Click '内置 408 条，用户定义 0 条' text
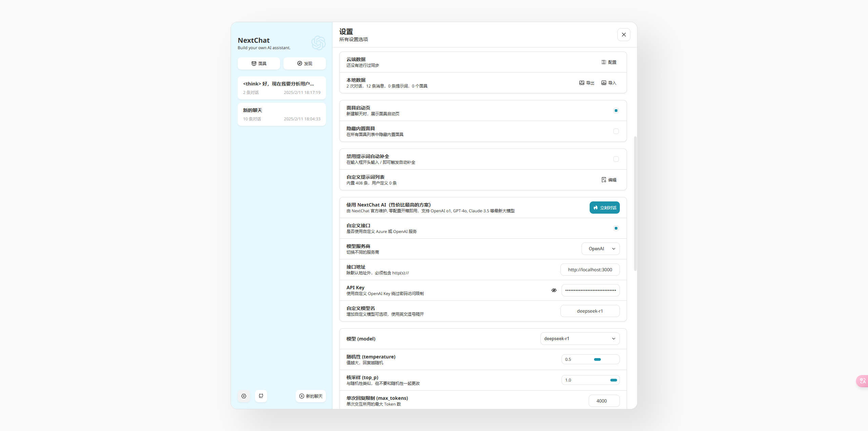This screenshot has height=431, width=868. 372,183
